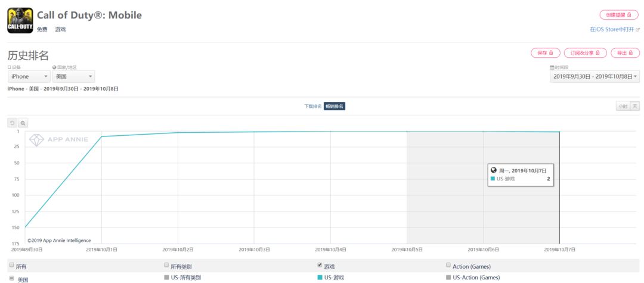Open the 在iOS Store中打开 link

614,30
